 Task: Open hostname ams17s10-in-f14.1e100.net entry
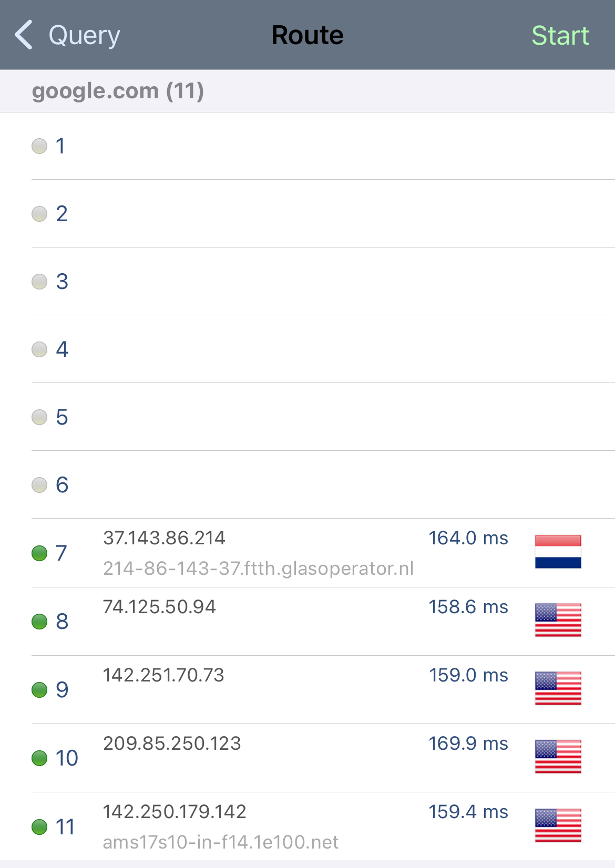point(221,842)
